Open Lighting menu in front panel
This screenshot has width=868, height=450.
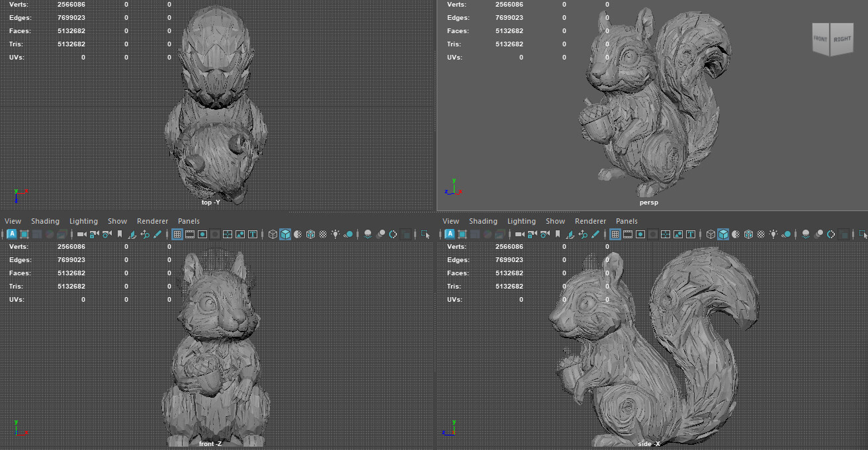[83, 221]
